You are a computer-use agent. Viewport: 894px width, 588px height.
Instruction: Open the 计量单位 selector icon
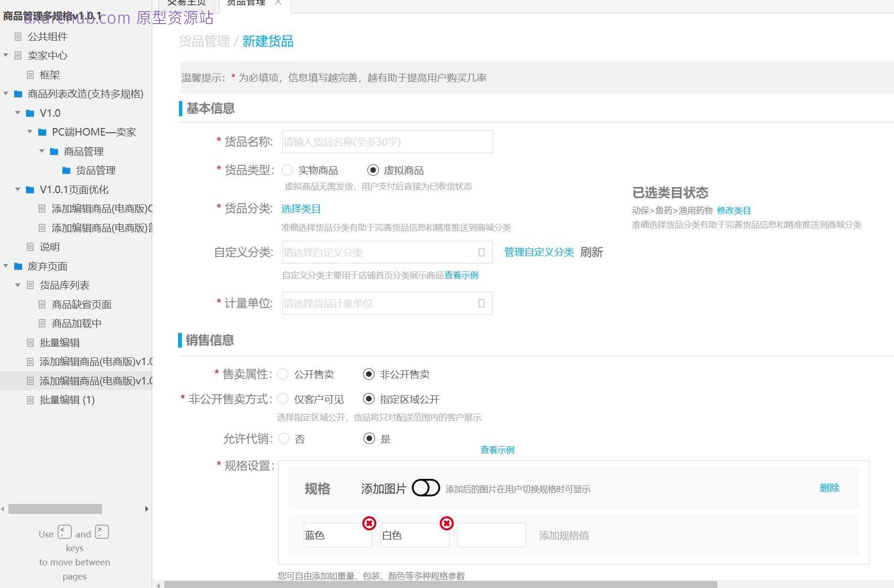click(x=482, y=303)
